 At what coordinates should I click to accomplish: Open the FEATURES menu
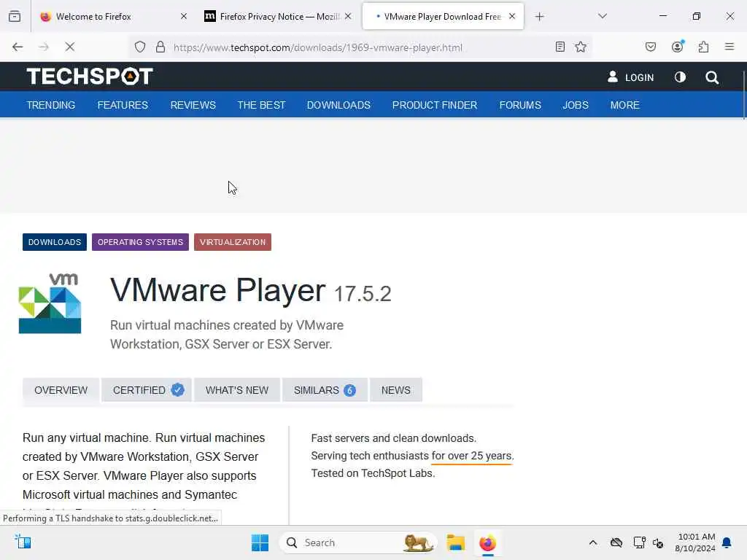[x=123, y=105]
